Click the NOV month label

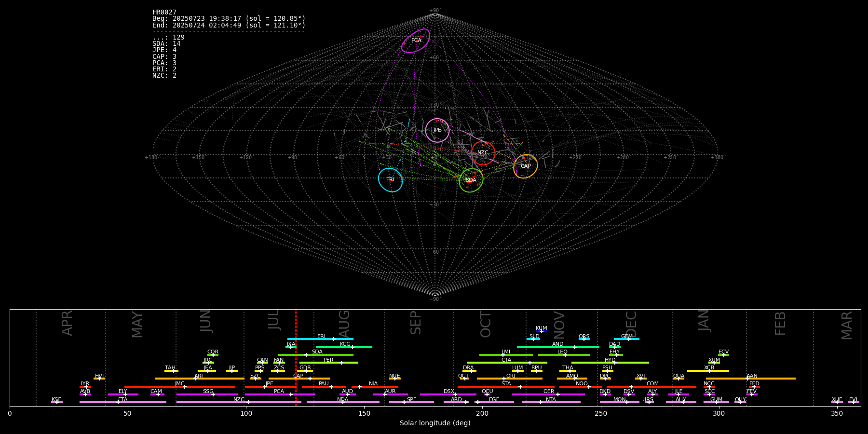coord(559,324)
